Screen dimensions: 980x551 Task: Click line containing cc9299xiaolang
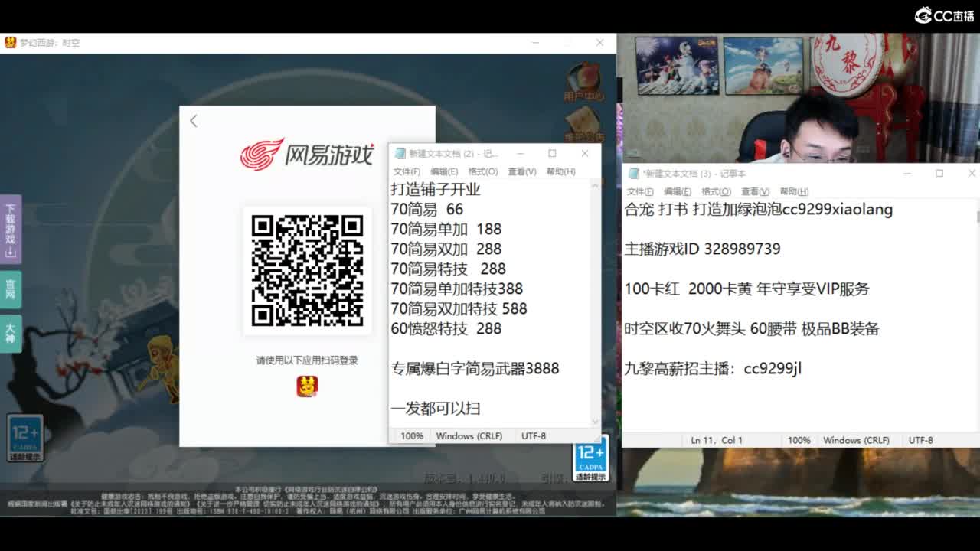[759, 209]
